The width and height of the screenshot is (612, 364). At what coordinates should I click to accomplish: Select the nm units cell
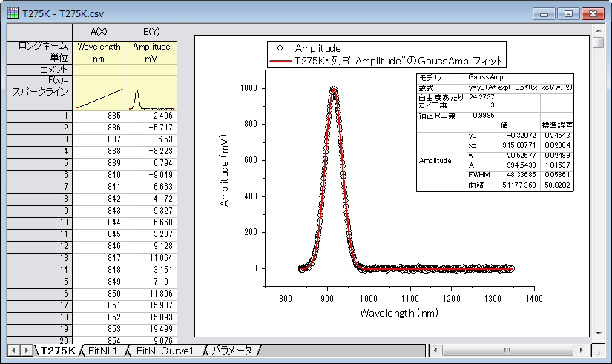99,59
